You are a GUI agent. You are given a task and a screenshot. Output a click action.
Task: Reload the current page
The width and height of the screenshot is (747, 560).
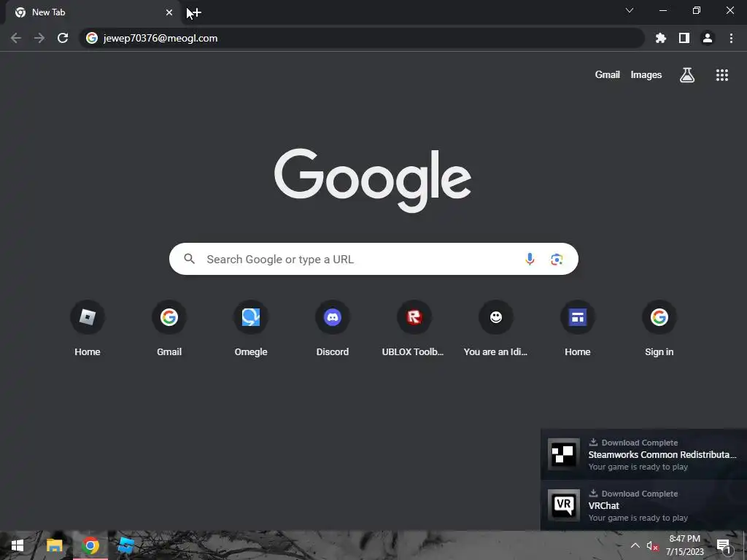coord(63,38)
